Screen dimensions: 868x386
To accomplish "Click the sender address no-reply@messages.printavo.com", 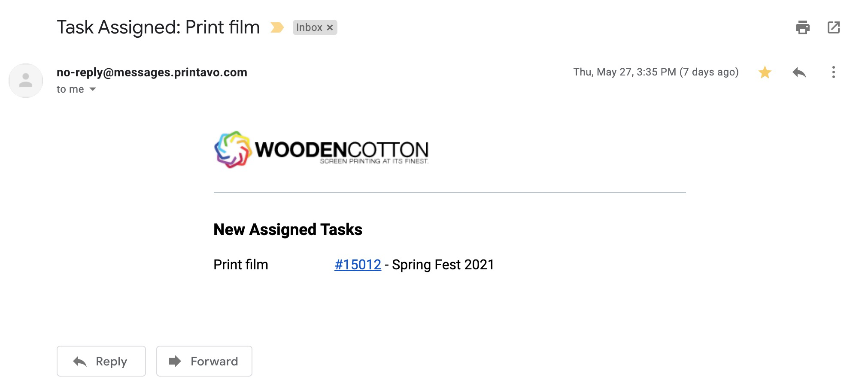I will tap(152, 72).
